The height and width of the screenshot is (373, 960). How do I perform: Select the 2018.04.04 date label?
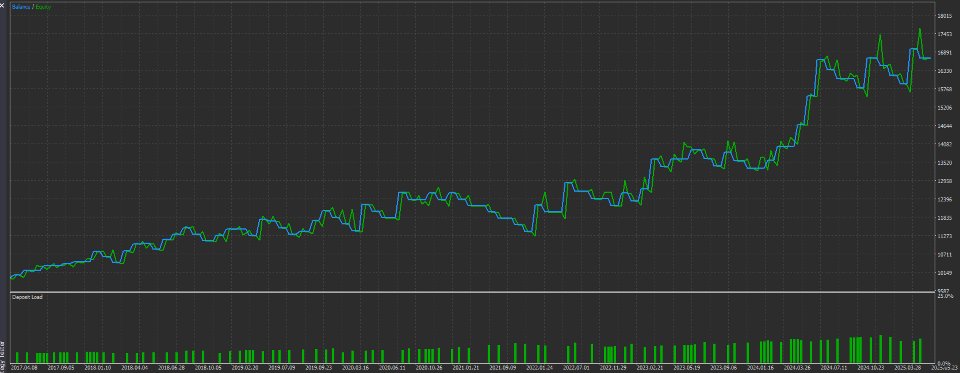coord(135,369)
